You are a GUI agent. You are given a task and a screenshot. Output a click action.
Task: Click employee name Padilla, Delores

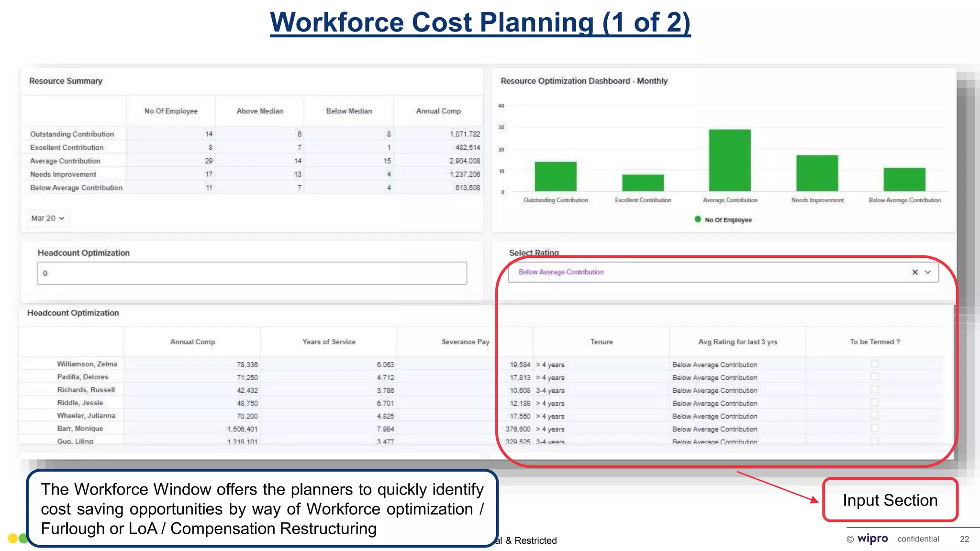83,377
